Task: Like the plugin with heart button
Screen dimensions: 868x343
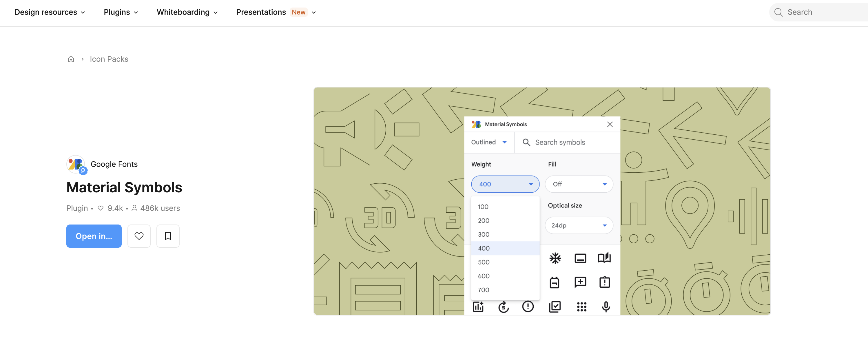Action: [x=139, y=236]
